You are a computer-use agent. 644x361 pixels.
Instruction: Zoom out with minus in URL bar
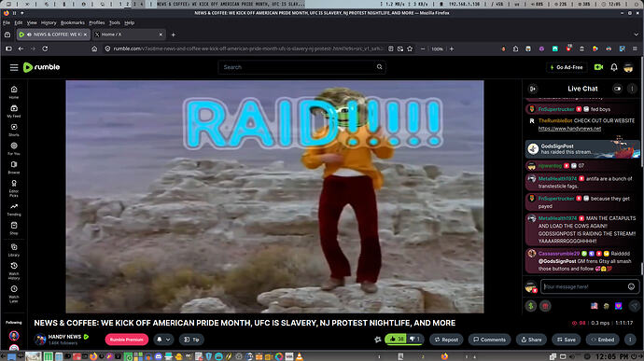pos(423,49)
